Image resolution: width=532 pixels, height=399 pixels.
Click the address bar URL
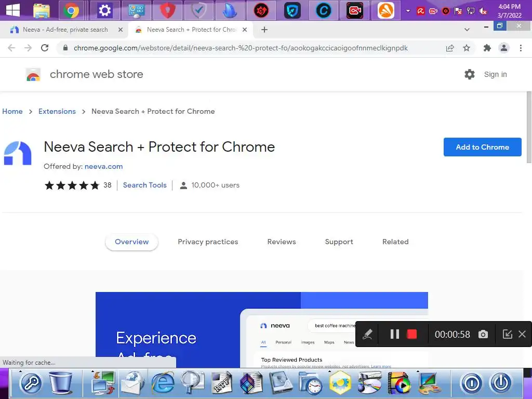click(241, 48)
